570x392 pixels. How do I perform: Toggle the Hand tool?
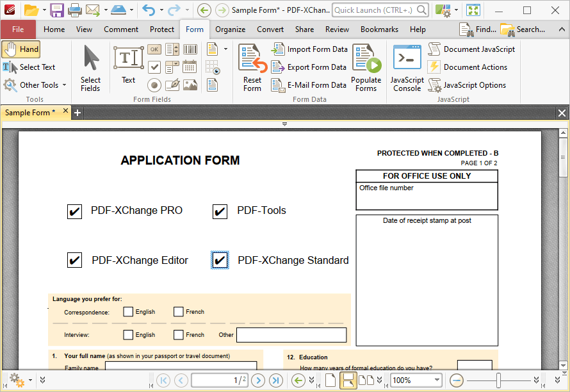(20, 49)
